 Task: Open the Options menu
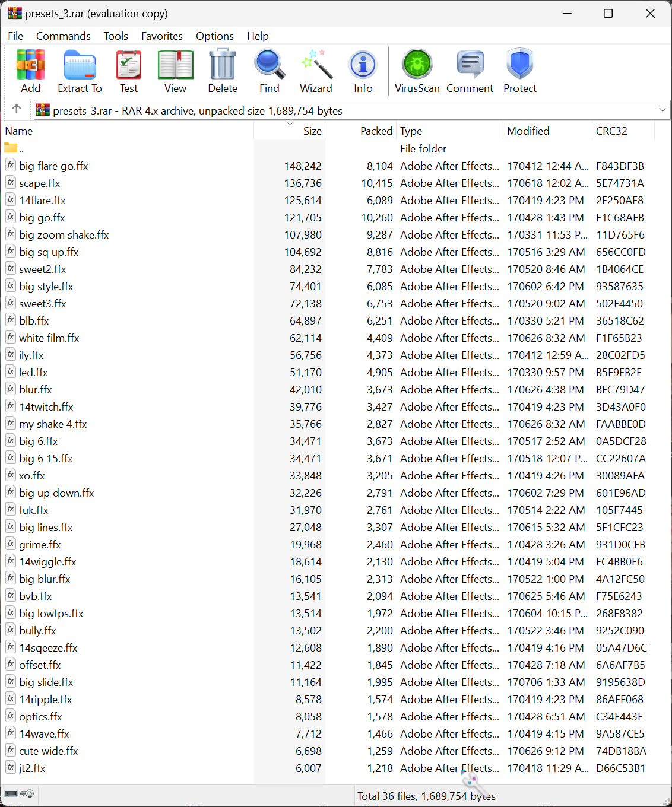pyautogui.click(x=215, y=36)
